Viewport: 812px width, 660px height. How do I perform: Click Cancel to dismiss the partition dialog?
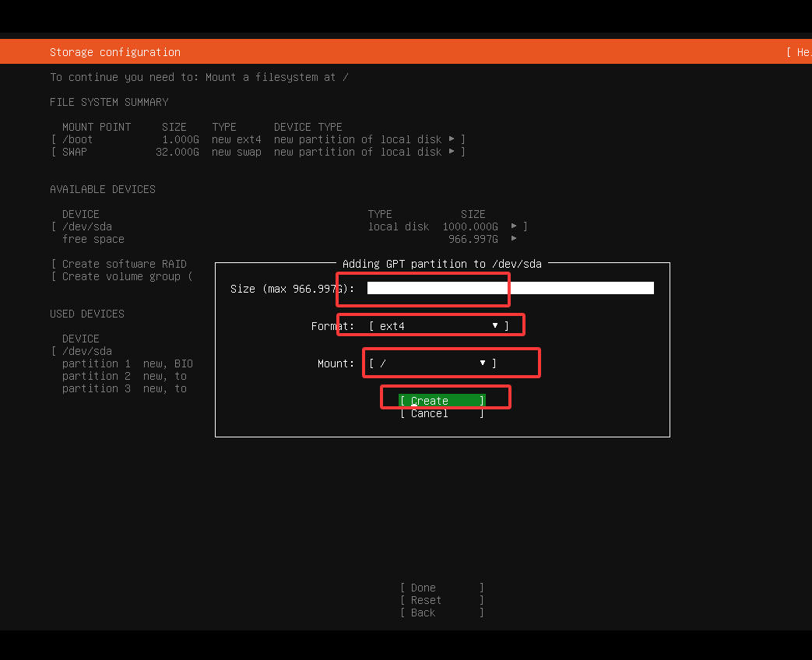(441, 413)
